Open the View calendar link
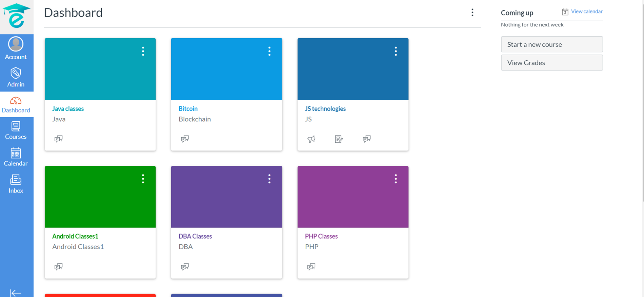This screenshot has height=305, width=644. coord(586,12)
